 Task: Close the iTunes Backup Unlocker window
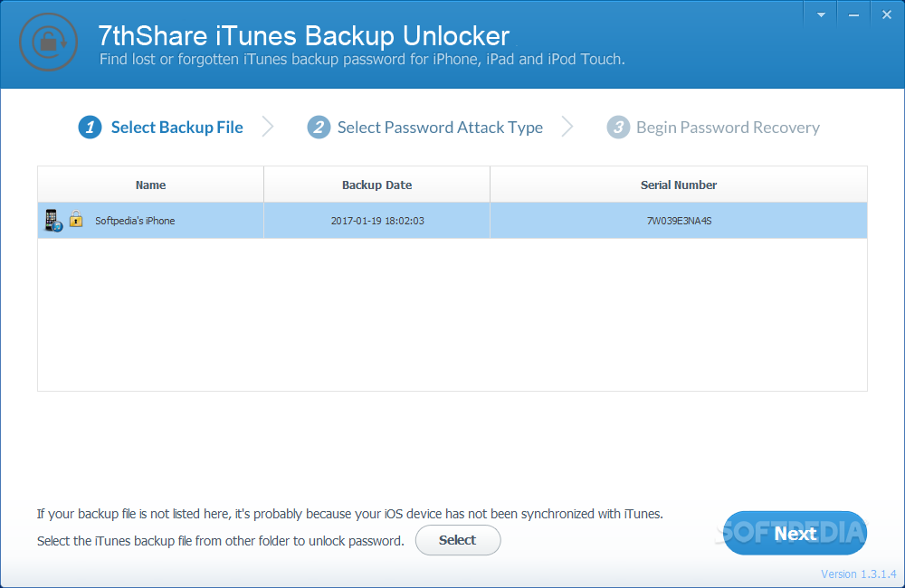tap(887, 15)
